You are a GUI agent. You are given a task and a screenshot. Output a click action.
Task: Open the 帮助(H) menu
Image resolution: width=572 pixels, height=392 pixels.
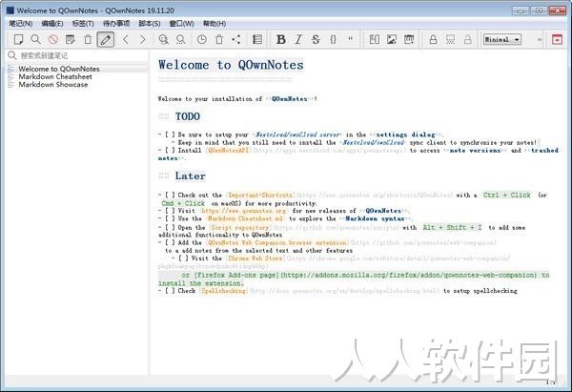coord(214,23)
